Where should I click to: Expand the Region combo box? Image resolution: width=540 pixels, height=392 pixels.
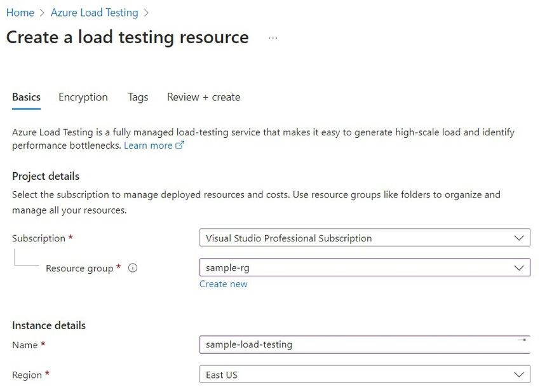click(x=365, y=374)
